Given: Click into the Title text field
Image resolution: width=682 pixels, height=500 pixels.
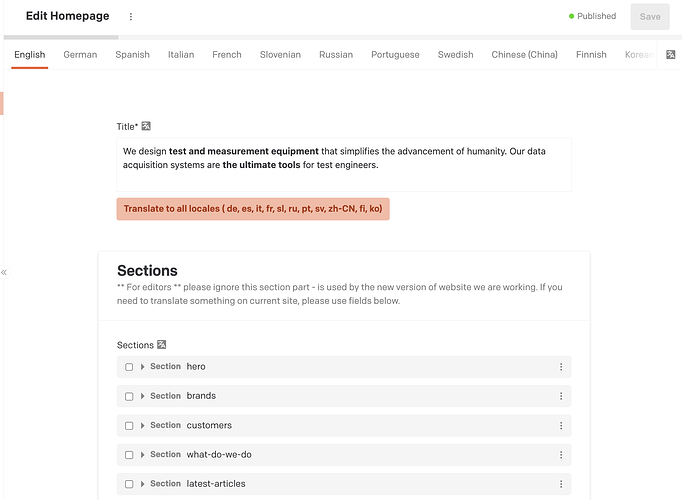Looking at the screenshot, I should pyautogui.click(x=344, y=164).
